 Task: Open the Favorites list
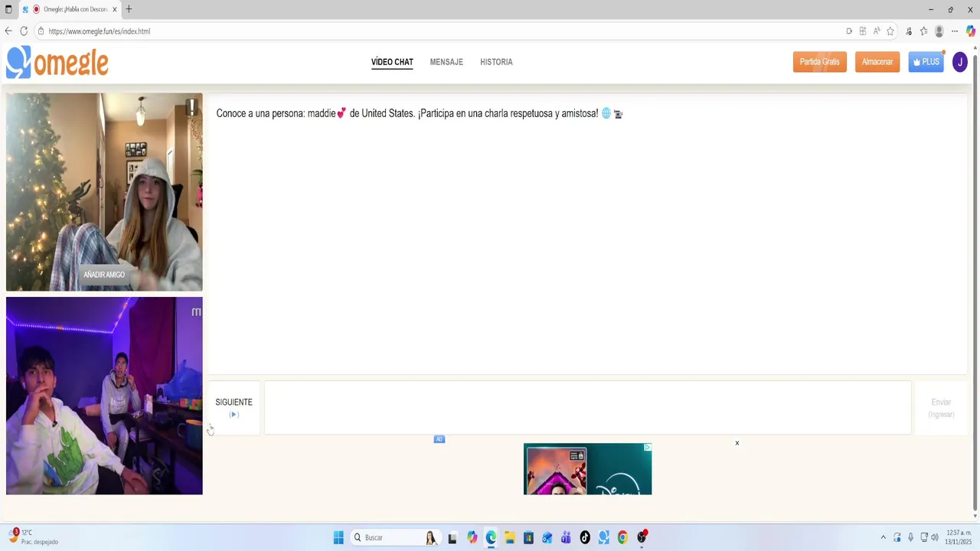coord(923,31)
